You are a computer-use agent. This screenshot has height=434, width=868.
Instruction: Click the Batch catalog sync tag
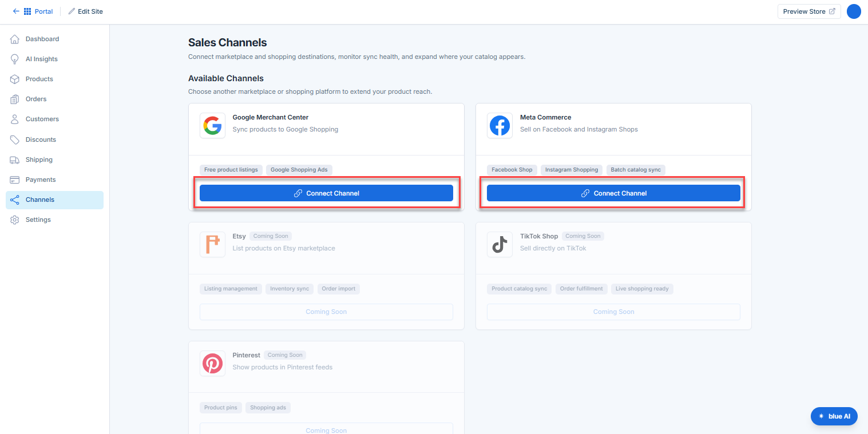[x=636, y=170]
